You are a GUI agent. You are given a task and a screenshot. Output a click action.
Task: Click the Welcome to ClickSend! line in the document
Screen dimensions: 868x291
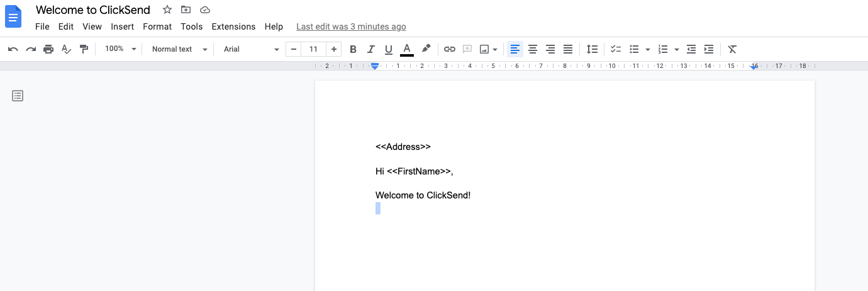423,195
